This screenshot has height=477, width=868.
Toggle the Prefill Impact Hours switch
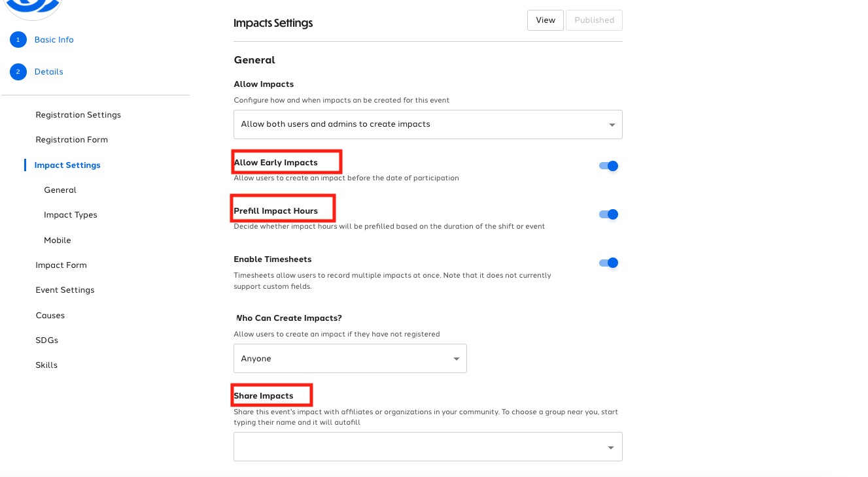point(608,214)
